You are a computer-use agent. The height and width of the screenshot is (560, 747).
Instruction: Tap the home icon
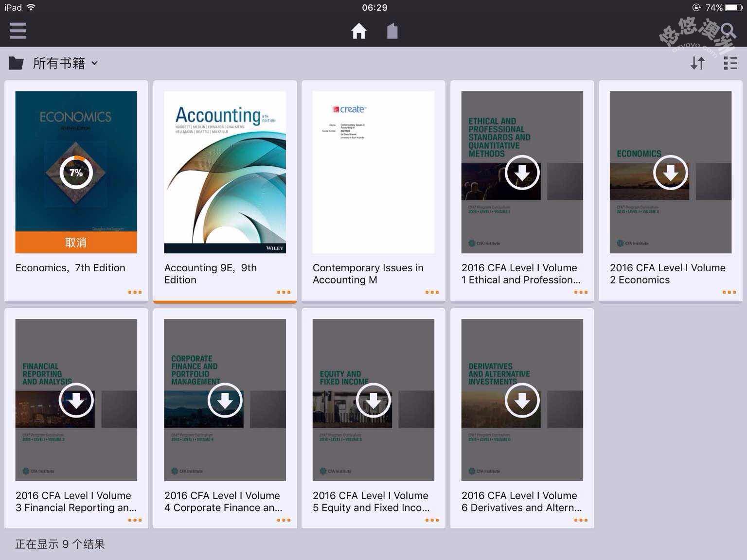359,31
